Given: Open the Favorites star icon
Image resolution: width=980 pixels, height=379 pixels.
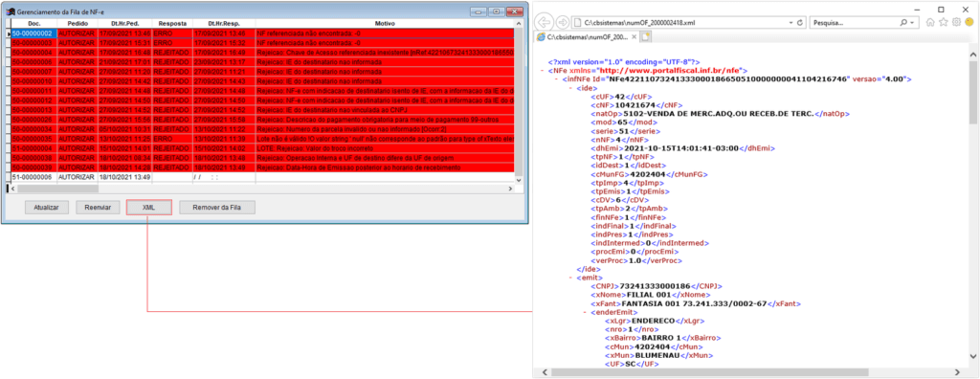Looking at the screenshot, I should pyautogui.click(x=944, y=22).
